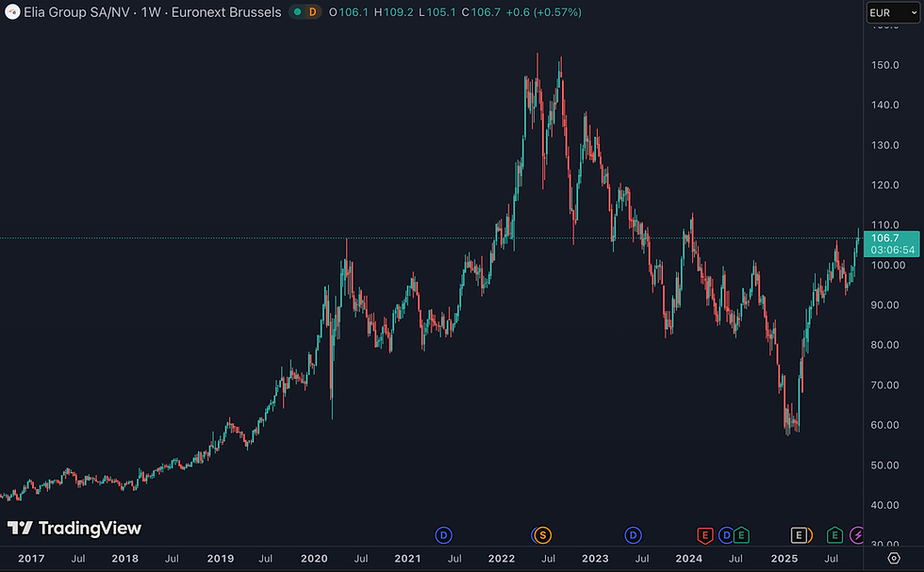Click the 2022 label on the time axis
Image resolution: width=924 pixels, height=572 pixels.
(502, 559)
